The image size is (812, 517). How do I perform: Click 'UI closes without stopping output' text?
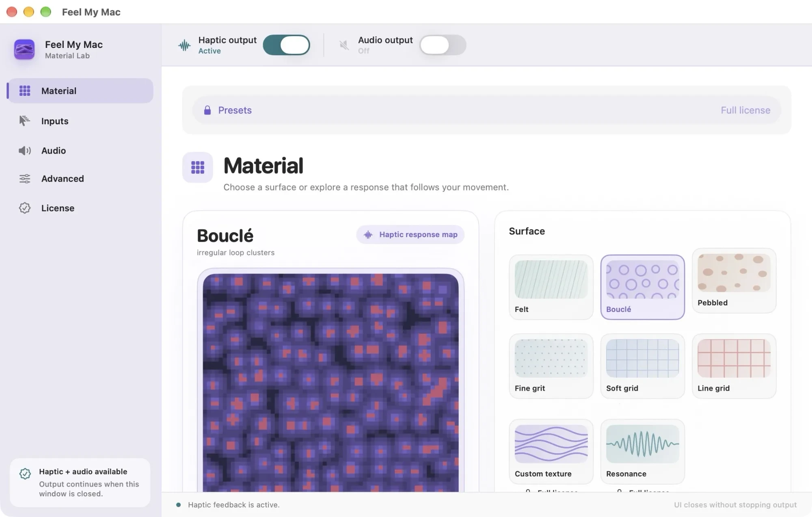(x=735, y=505)
